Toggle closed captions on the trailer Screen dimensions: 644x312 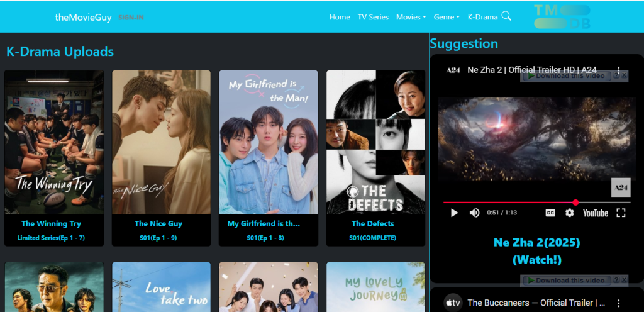pyautogui.click(x=550, y=213)
